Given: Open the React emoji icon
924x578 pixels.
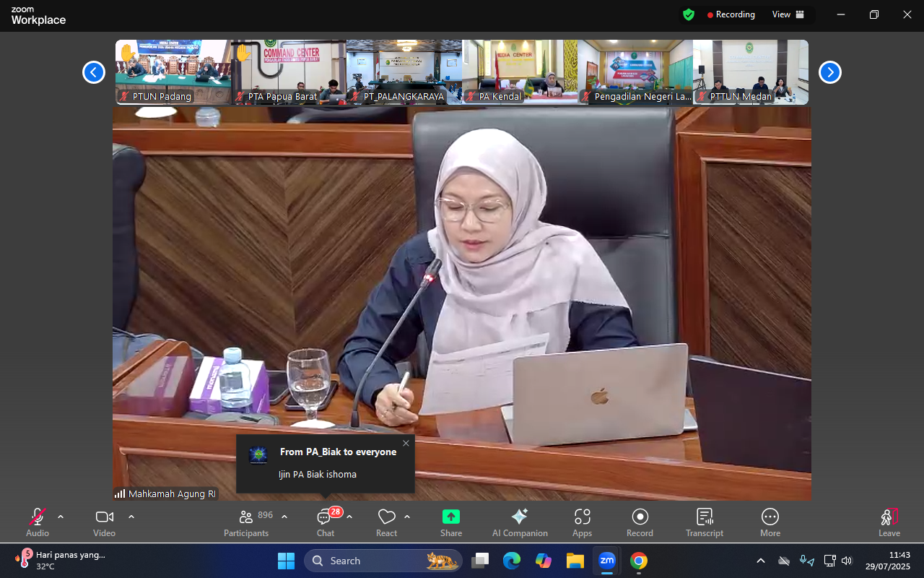Looking at the screenshot, I should [x=386, y=522].
